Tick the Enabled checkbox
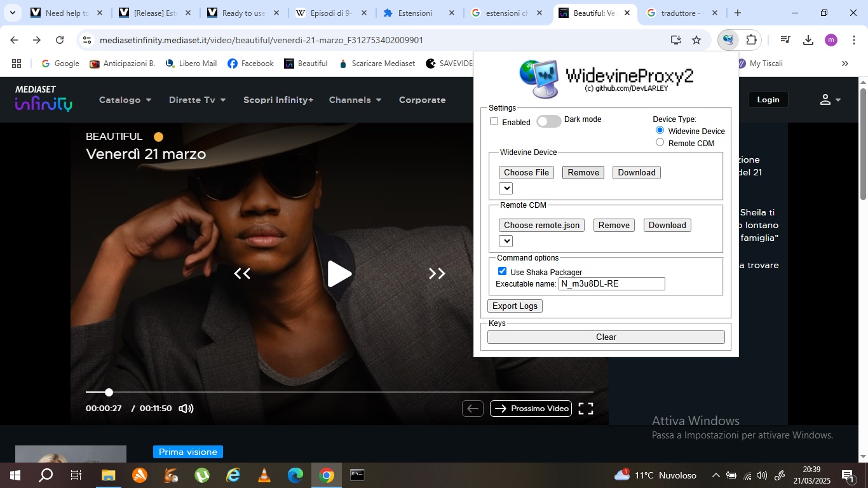 click(494, 121)
